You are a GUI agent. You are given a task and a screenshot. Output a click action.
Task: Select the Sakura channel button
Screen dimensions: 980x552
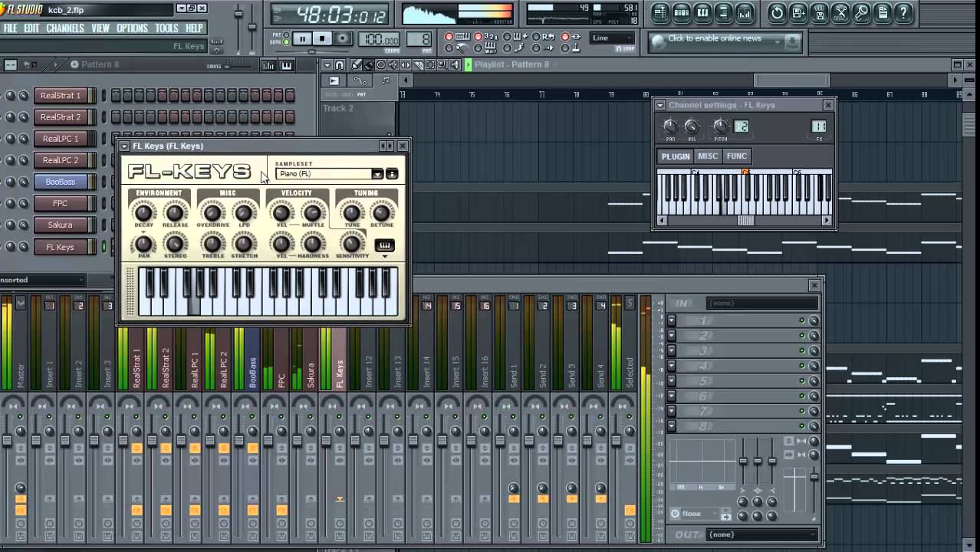pos(61,225)
